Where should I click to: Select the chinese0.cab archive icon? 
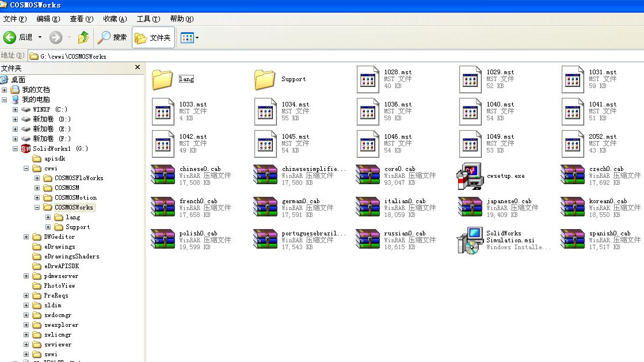tap(163, 174)
